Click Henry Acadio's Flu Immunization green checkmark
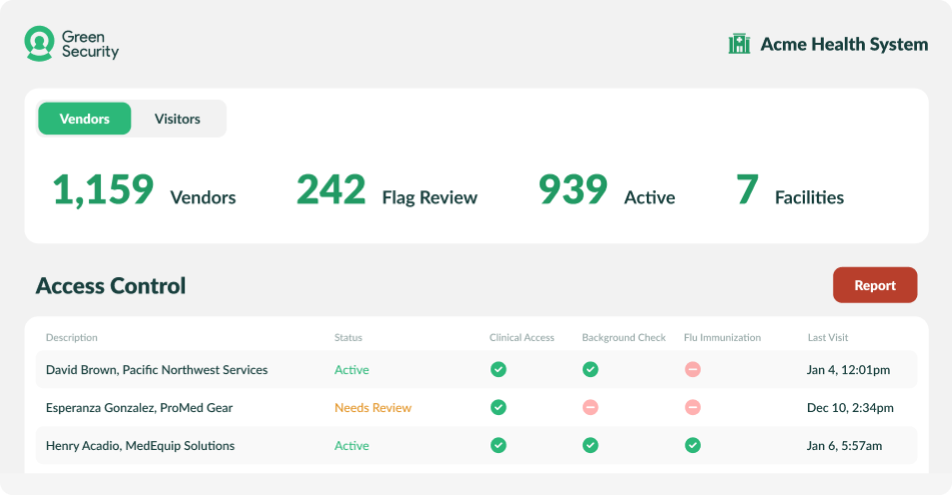The width and height of the screenshot is (952, 495). 692,445
